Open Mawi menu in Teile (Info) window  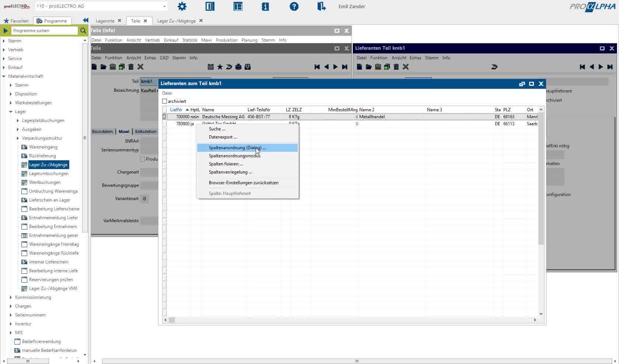[206, 40]
